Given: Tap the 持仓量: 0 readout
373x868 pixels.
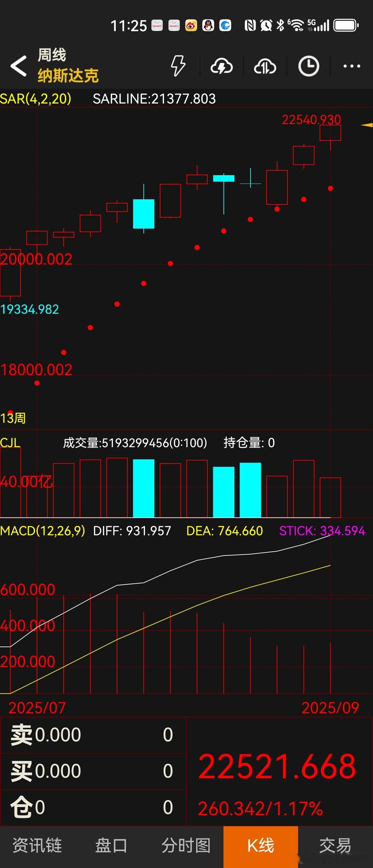Looking at the screenshot, I should click(x=249, y=443).
